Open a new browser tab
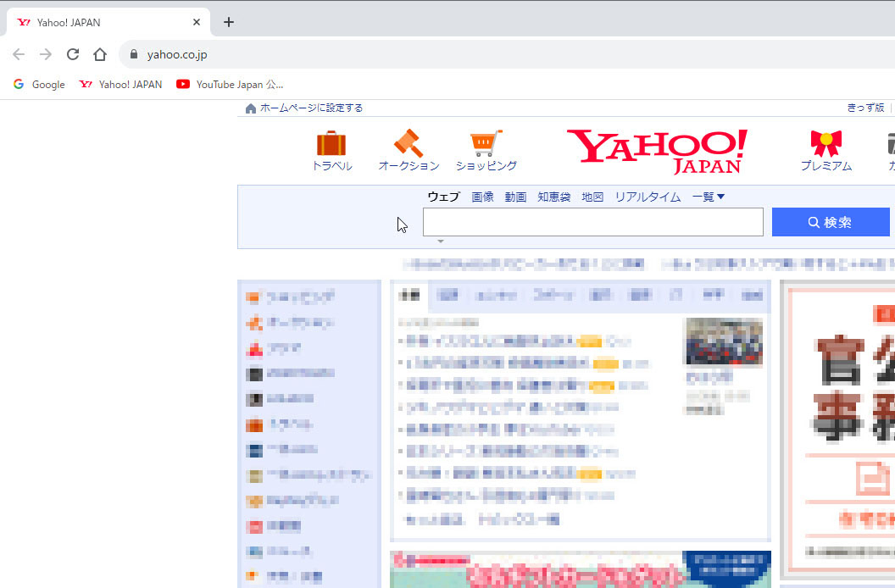Image resolution: width=895 pixels, height=588 pixels. 228,21
